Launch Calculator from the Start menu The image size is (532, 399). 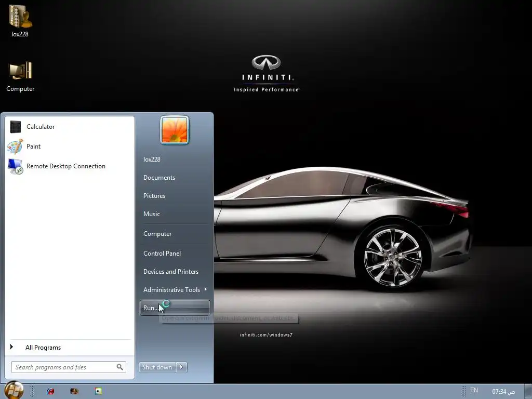tap(70, 127)
